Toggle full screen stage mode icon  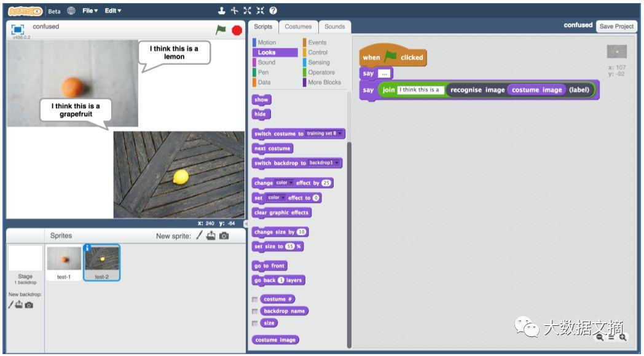click(x=18, y=29)
